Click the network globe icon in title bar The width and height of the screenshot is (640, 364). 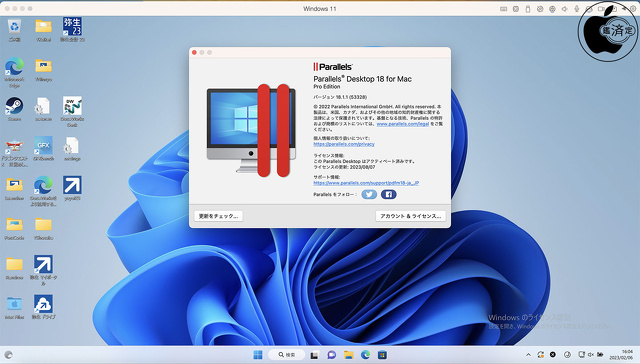[552, 9]
